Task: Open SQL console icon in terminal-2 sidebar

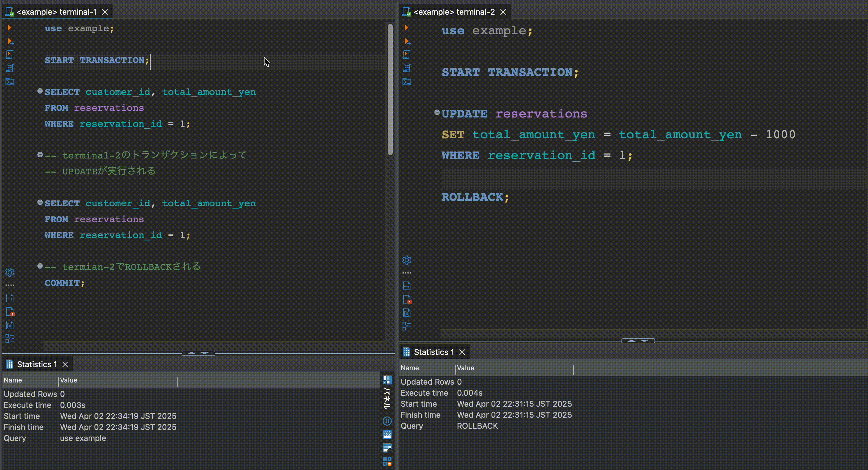Action: tap(407, 82)
